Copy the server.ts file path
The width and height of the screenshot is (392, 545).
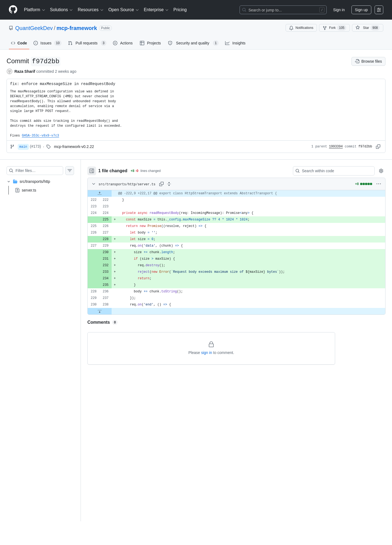(x=161, y=184)
